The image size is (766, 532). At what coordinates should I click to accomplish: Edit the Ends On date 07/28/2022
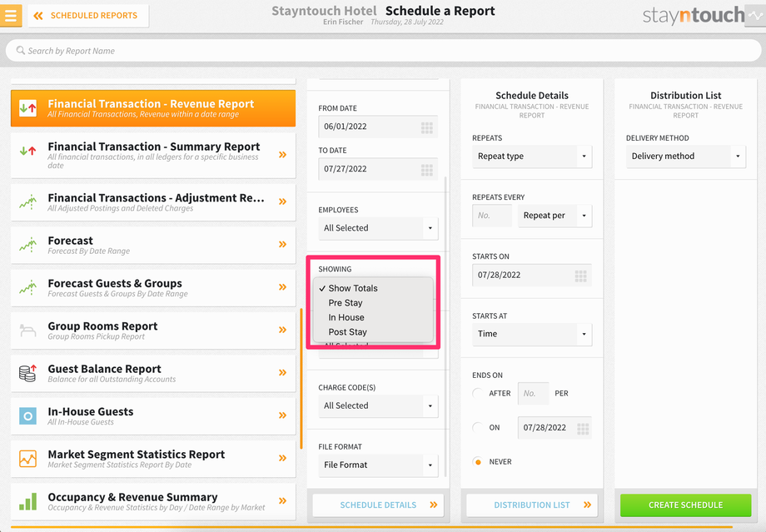(x=555, y=427)
